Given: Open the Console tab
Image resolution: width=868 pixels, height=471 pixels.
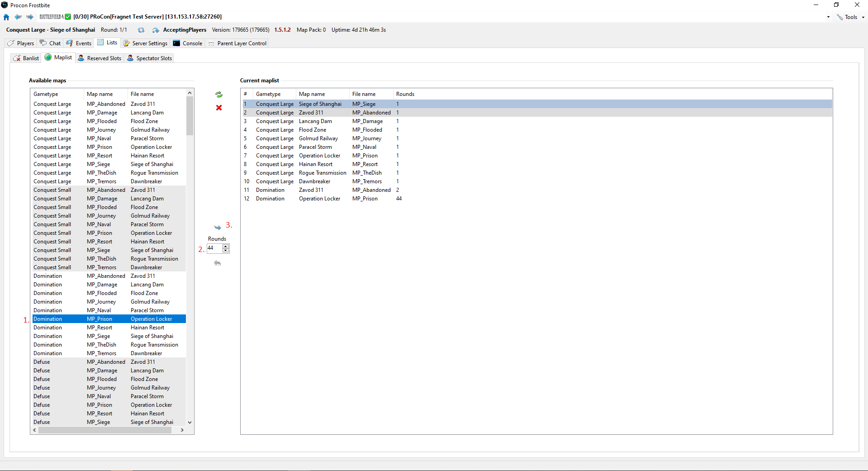Looking at the screenshot, I should 188,43.
